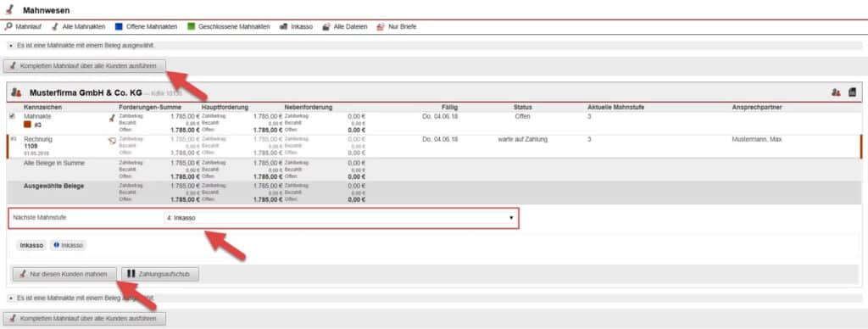Click the gavel icon in Mahnakte row

(x=112, y=117)
